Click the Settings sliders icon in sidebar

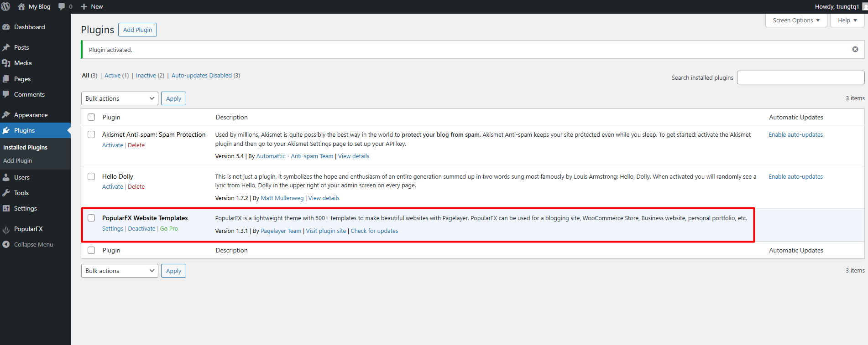click(x=6, y=208)
